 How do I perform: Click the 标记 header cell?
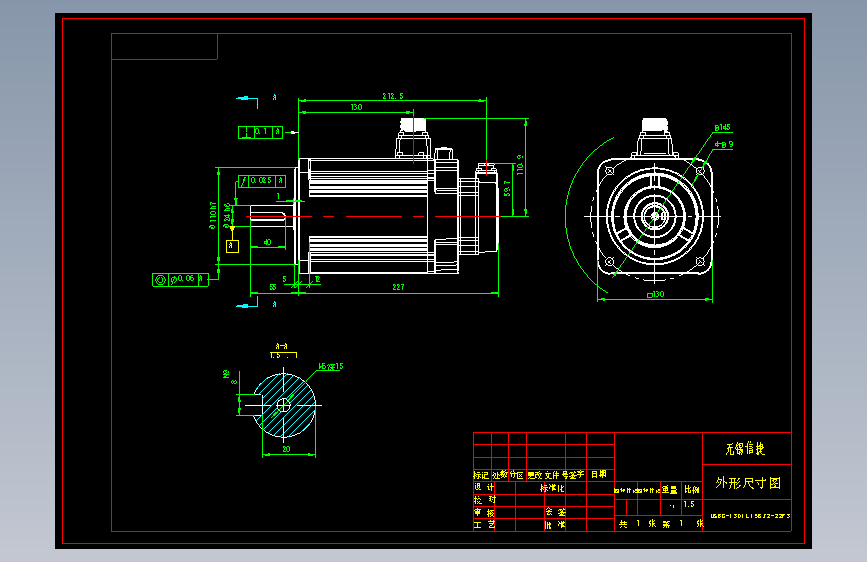(x=481, y=475)
